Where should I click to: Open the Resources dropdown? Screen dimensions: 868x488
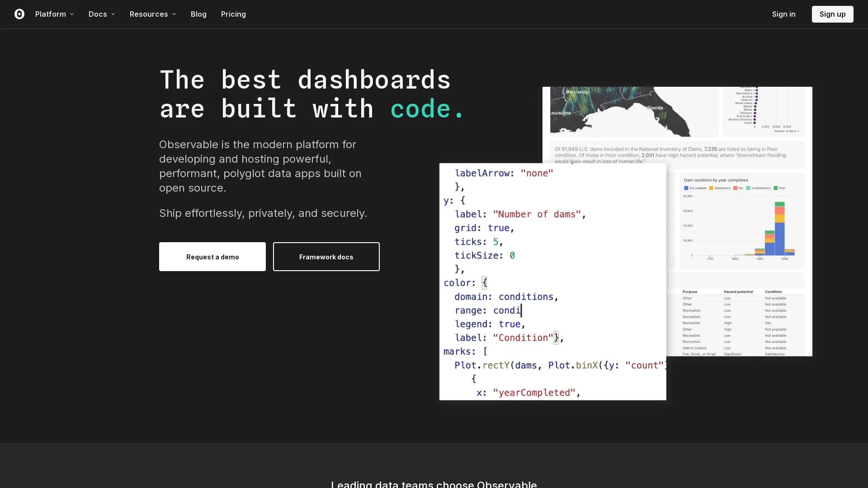[x=149, y=14]
